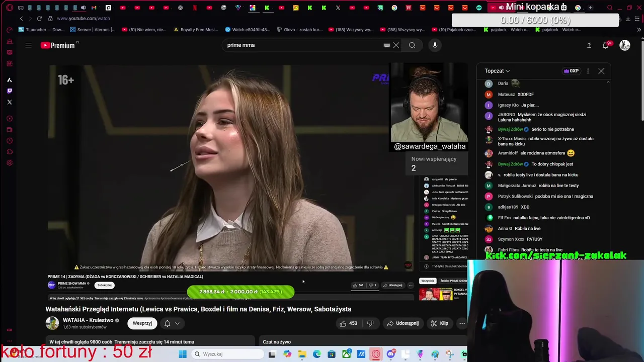Click the @sawardega_wataha webcam overlay label
644x362 pixels.
click(x=430, y=146)
